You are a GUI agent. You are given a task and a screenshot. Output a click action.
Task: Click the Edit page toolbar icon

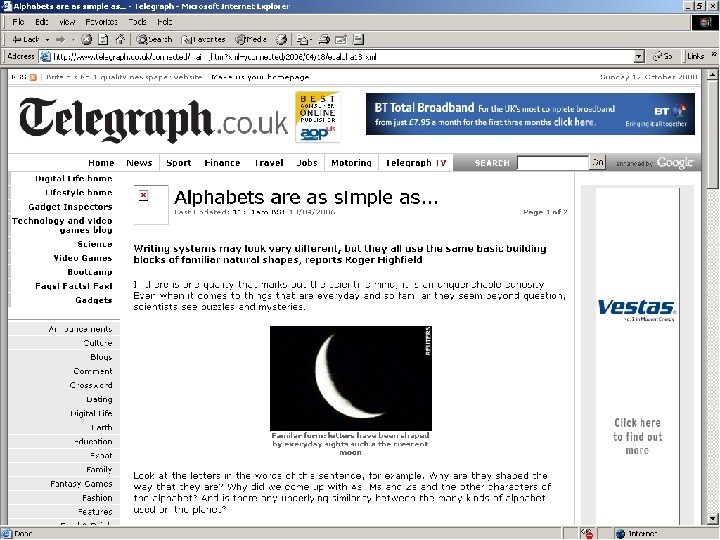[x=341, y=39]
